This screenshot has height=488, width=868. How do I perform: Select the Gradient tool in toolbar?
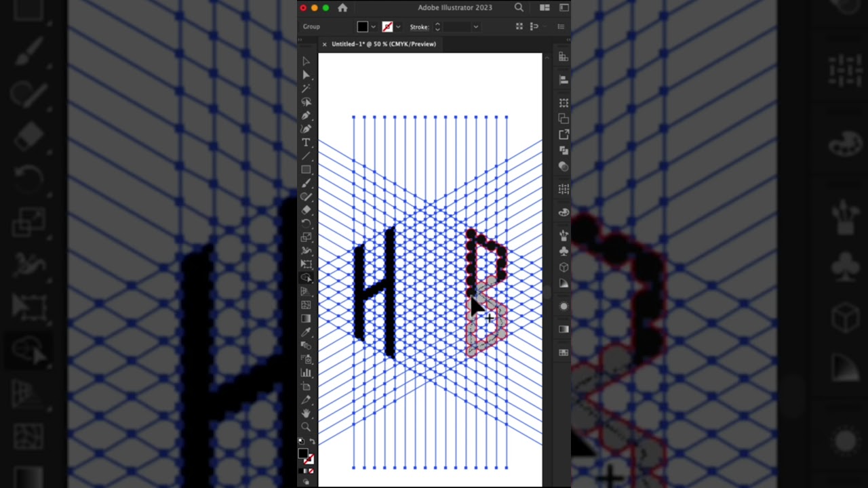[x=306, y=319]
